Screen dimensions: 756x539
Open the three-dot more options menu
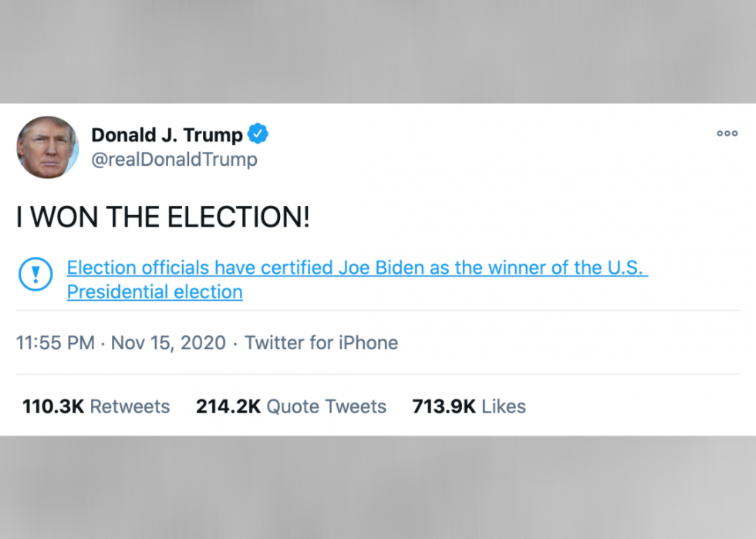[727, 133]
